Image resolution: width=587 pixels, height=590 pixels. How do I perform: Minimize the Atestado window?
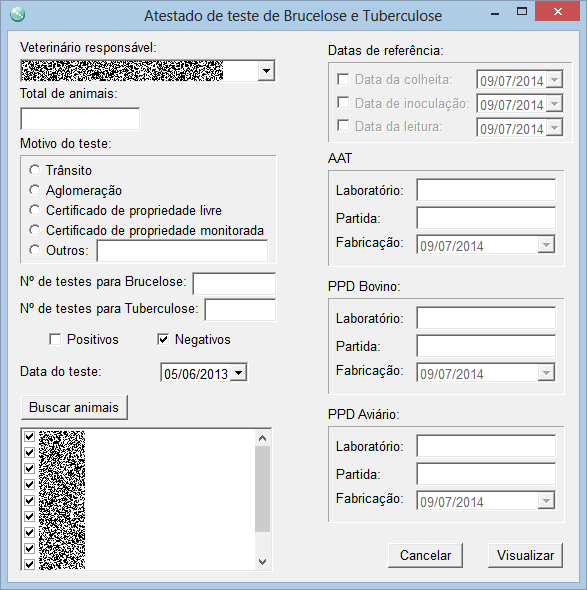tap(495, 14)
